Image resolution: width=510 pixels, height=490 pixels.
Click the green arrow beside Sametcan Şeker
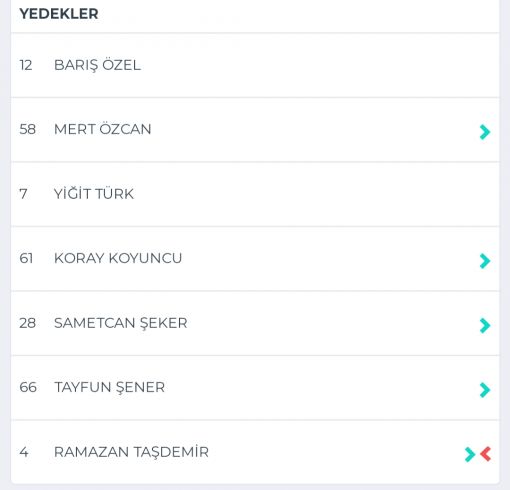pyautogui.click(x=485, y=325)
